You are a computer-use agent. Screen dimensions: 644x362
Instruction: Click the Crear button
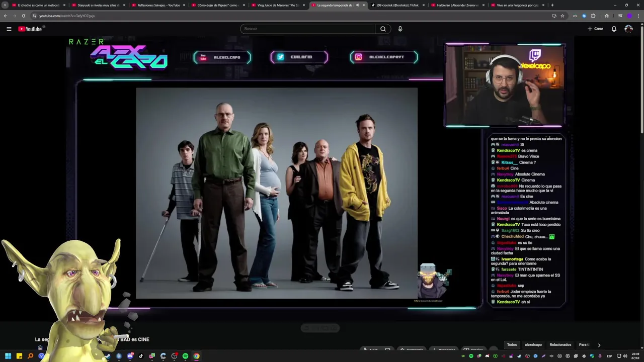click(595, 29)
